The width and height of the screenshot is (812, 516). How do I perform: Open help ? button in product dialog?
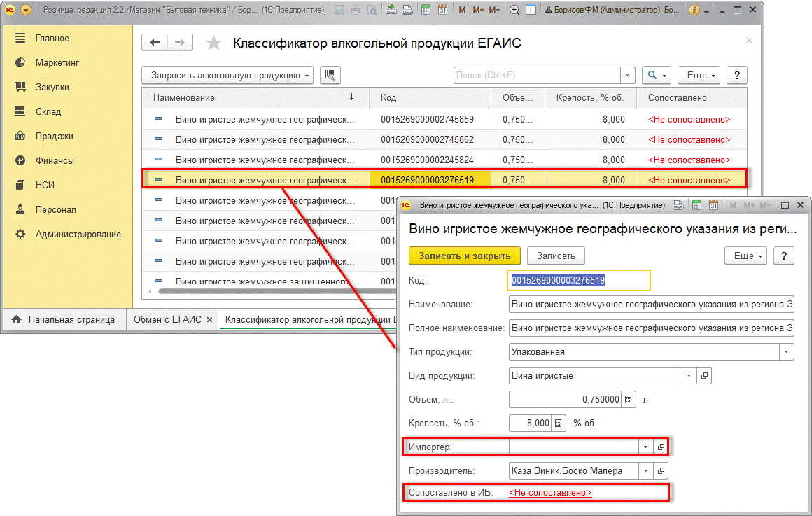(783, 256)
